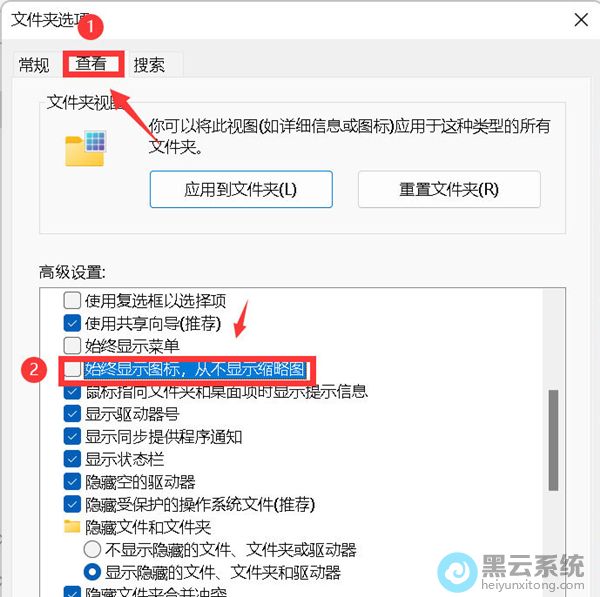Enable 始终显示菜单 checkbox
Viewport: 600px width, 597px height.
72,346
